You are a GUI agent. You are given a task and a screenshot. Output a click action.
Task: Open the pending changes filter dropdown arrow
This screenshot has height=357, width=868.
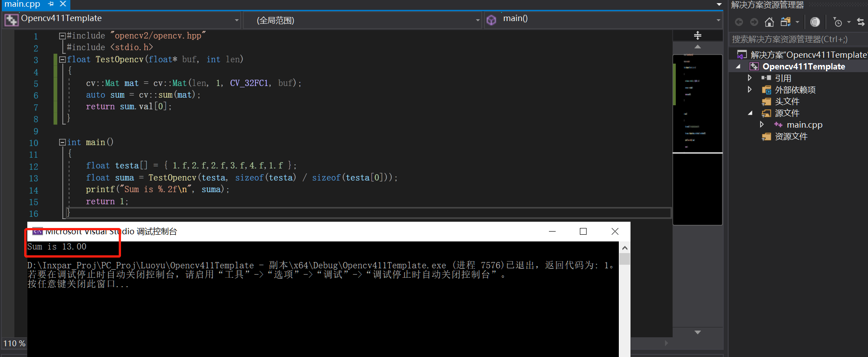point(849,22)
